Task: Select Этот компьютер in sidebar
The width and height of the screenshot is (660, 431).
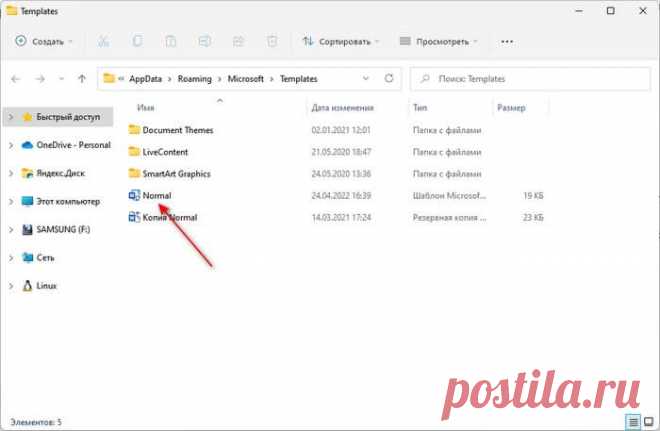Action: 68,201
